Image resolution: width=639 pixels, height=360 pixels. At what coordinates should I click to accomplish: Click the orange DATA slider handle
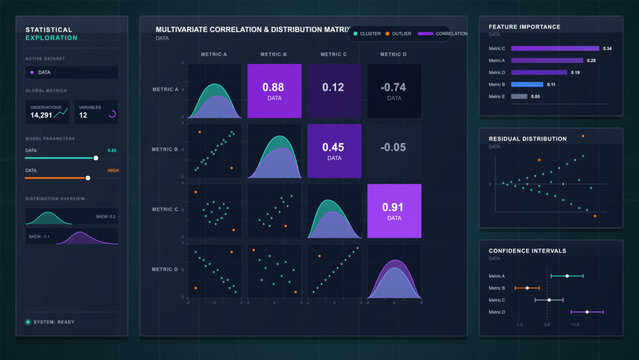click(x=88, y=178)
